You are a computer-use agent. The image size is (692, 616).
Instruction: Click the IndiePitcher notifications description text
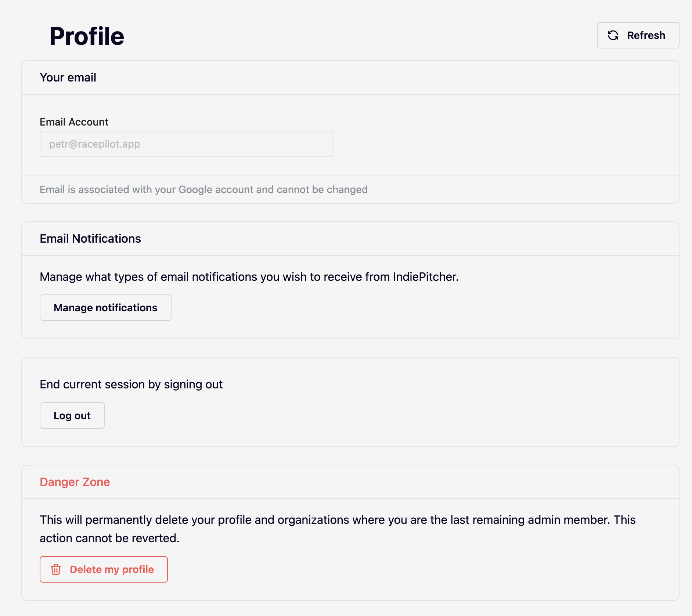coord(249,277)
